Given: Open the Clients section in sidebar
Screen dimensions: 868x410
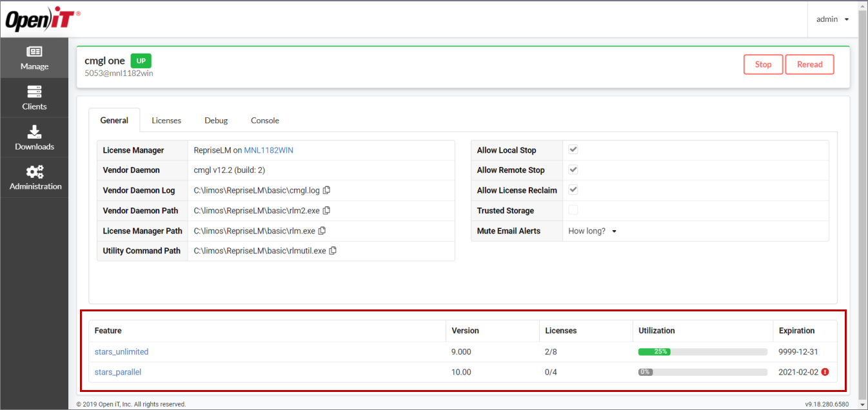Looking at the screenshot, I should coord(34,98).
